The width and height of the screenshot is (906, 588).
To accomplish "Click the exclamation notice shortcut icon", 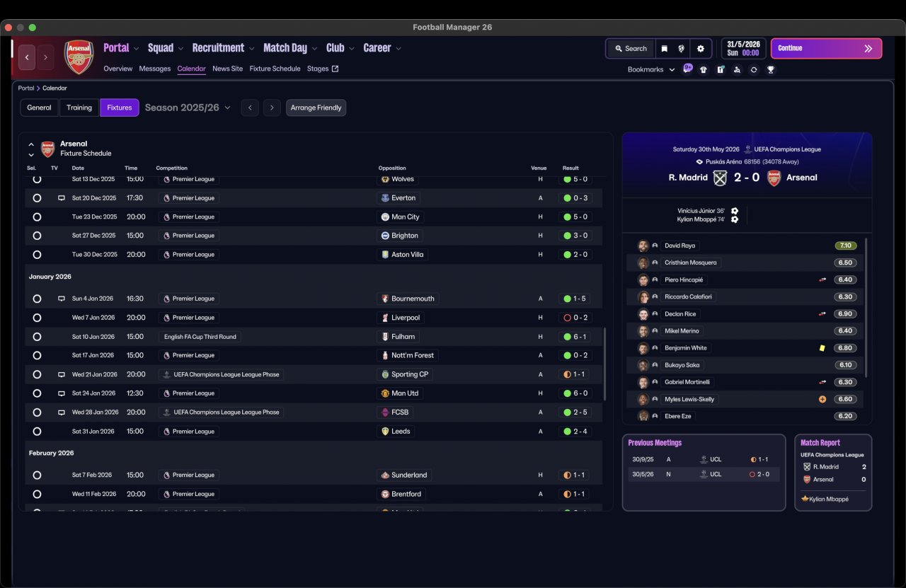I will coord(720,70).
